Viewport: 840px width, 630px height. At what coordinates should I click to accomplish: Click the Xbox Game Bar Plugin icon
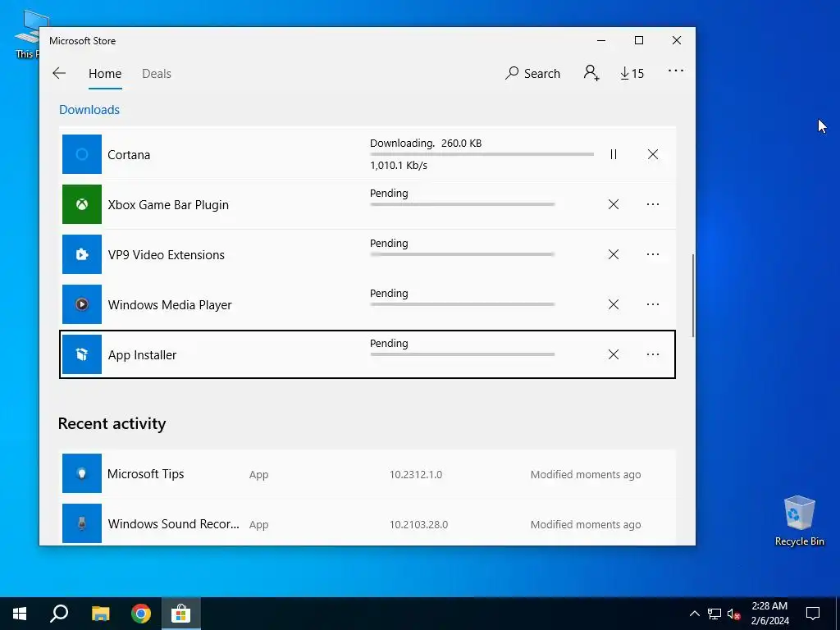click(x=82, y=204)
